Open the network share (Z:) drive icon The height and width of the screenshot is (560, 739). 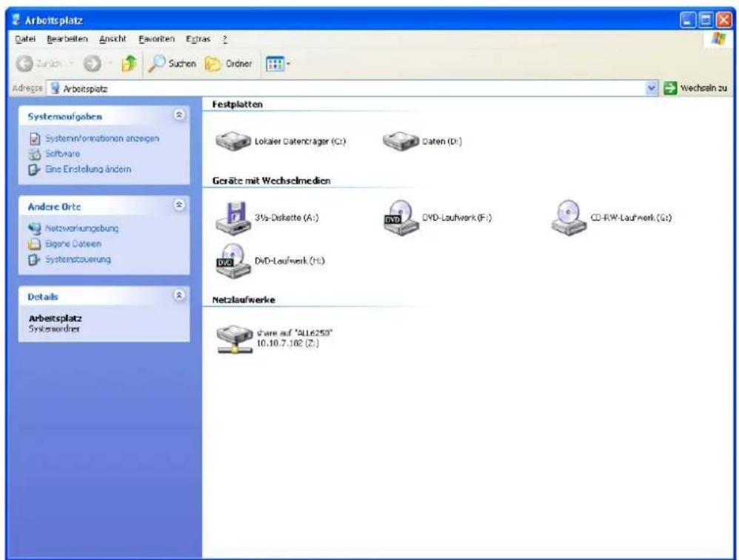(234, 339)
